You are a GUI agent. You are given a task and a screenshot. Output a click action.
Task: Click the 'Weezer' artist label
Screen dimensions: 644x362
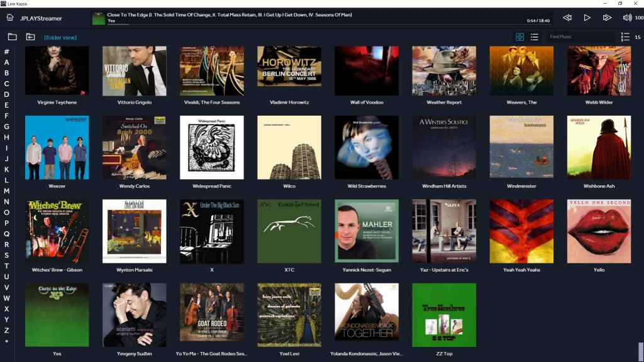[x=57, y=186]
